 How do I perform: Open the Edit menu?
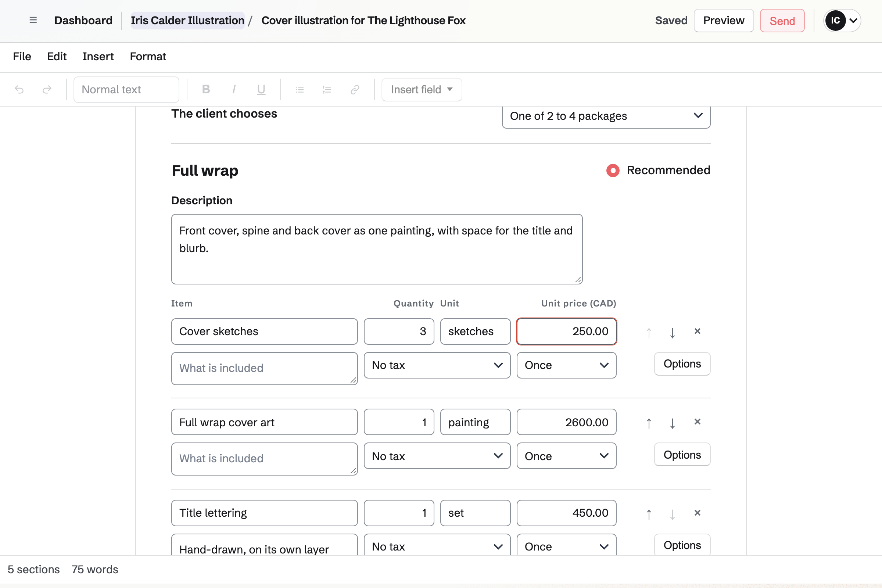57,57
